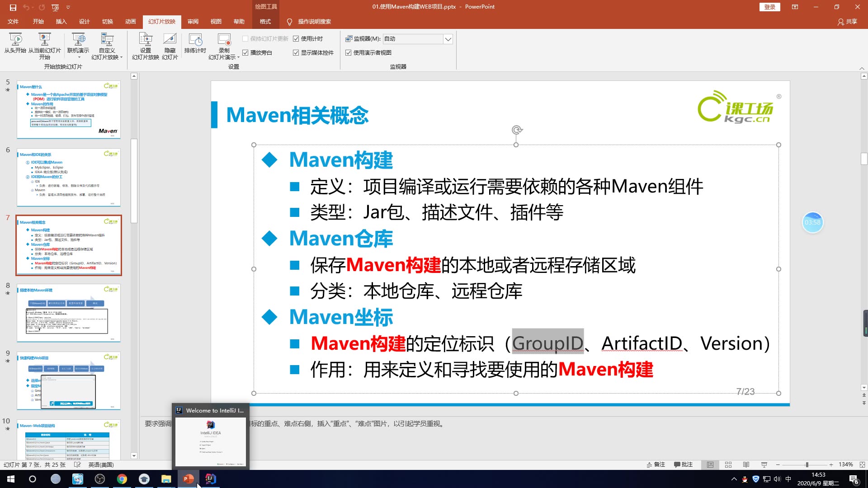Toggle '播放旁白' checkbox on

(x=246, y=52)
